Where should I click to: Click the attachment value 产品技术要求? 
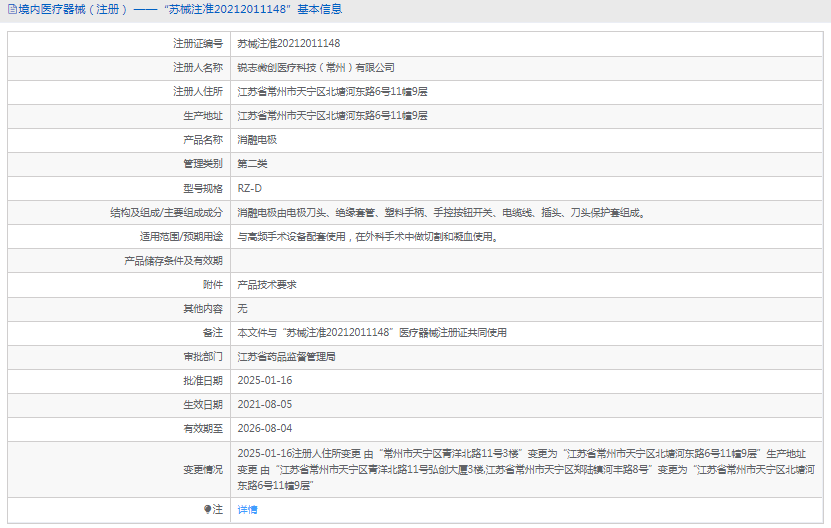pyautogui.click(x=267, y=285)
